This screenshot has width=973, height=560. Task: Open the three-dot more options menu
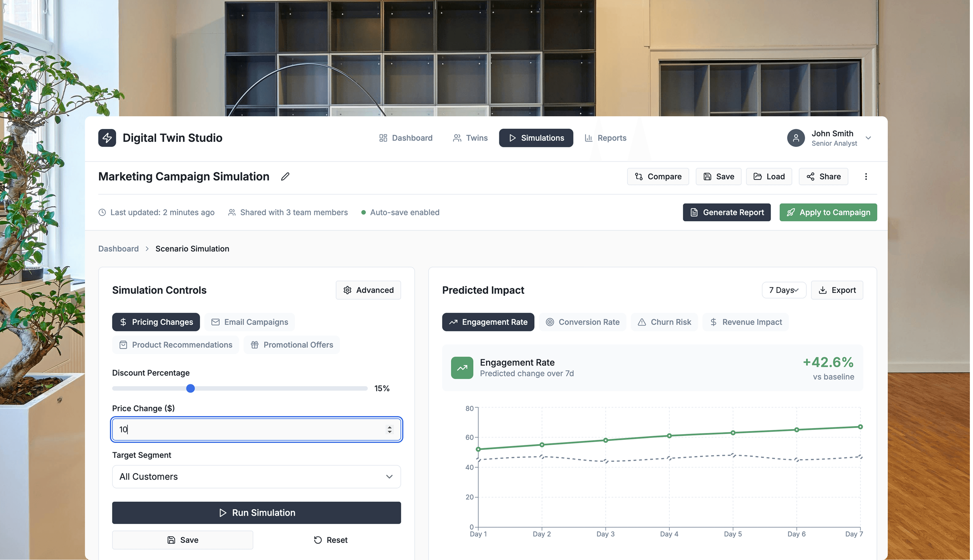(866, 176)
